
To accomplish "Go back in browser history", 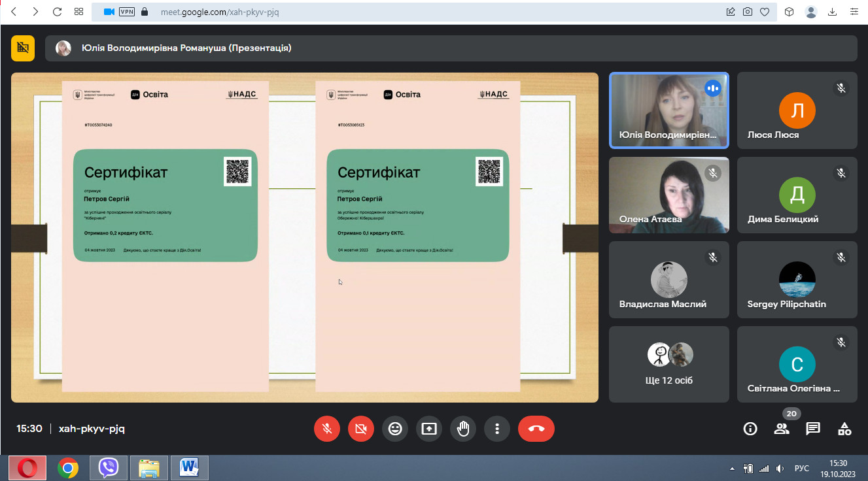I will click(x=14, y=12).
